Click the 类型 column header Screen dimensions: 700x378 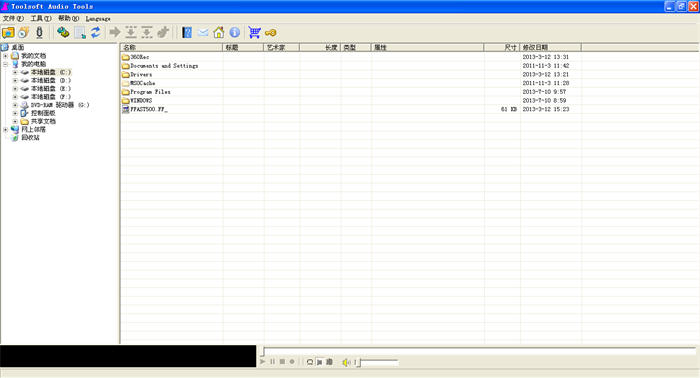(355, 47)
